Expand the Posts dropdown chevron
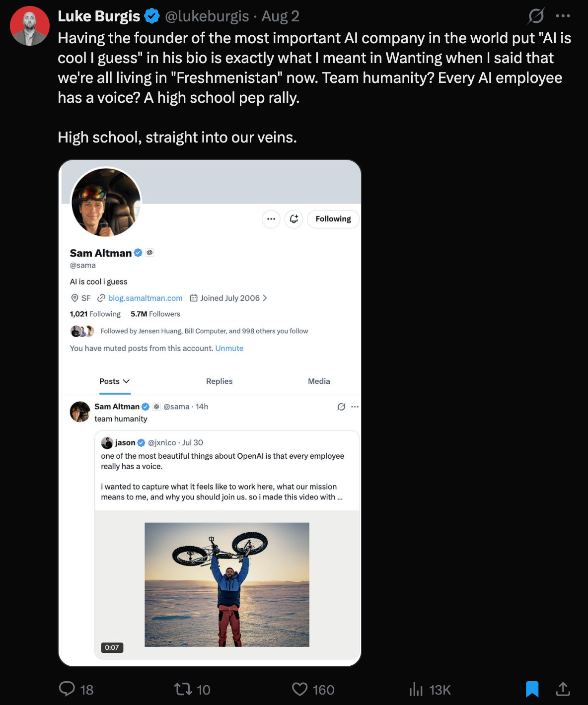Image resolution: width=588 pixels, height=705 pixels. click(x=126, y=381)
